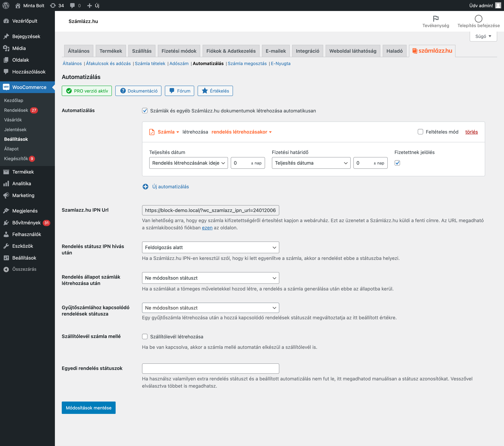The width and height of the screenshot is (504, 446).
Task: Click the PRO verzió aktív button
Action: (x=87, y=91)
